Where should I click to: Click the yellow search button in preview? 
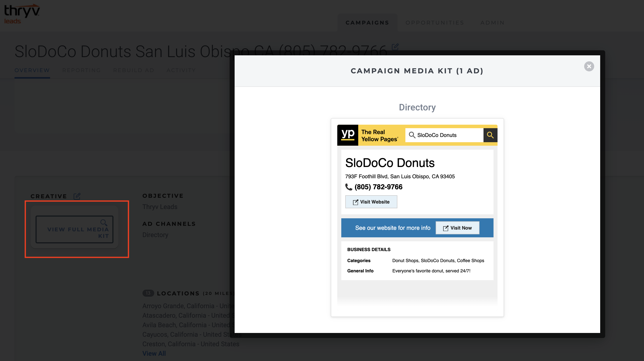(490, 135)
